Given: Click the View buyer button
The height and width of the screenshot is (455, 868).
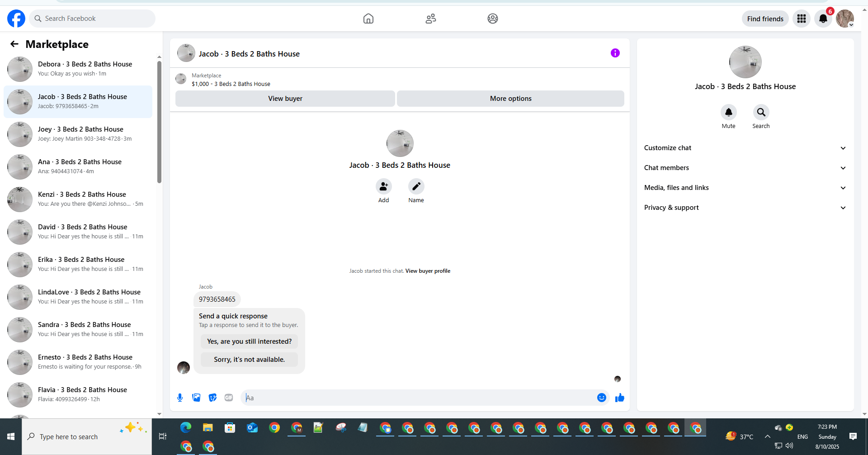Looking at the screenshot, I should pyautogui.click(x=285, y=99).
